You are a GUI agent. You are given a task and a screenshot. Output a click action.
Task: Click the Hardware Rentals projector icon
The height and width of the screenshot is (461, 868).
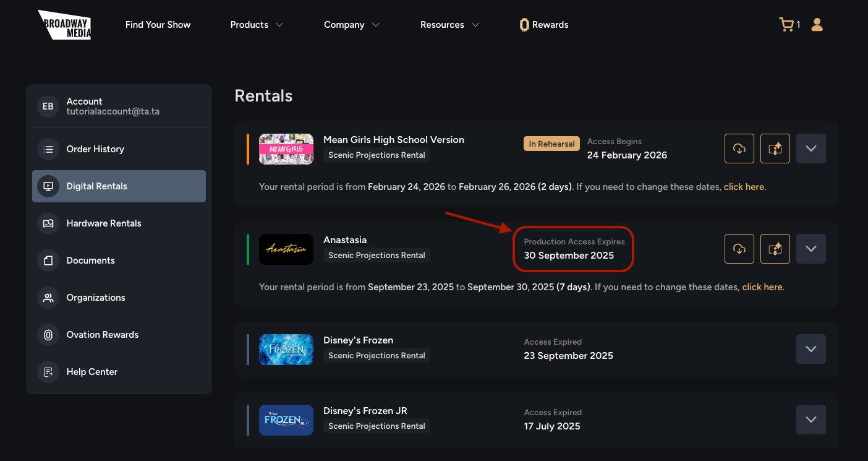coord(48,223)
